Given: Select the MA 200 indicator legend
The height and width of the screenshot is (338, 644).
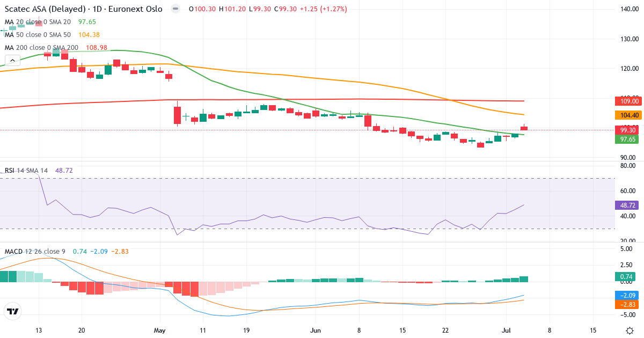Looking at the screenshot, I should [41, 47].
